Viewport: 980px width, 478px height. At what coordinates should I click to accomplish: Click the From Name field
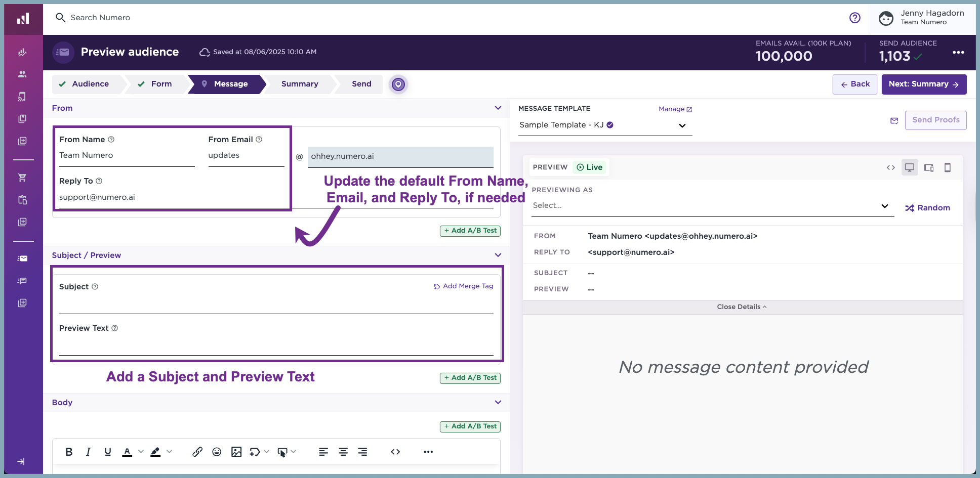(x=127, y=156)
